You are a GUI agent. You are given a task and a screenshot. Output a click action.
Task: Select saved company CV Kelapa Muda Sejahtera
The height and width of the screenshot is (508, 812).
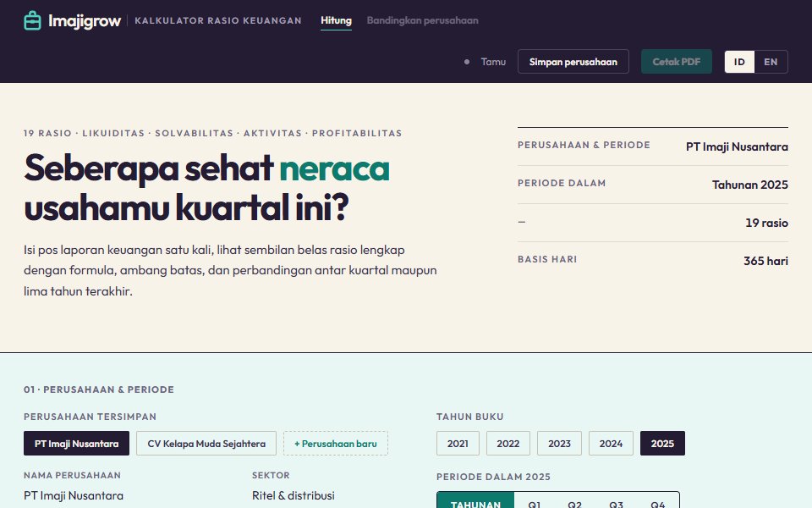click(206, 443)
